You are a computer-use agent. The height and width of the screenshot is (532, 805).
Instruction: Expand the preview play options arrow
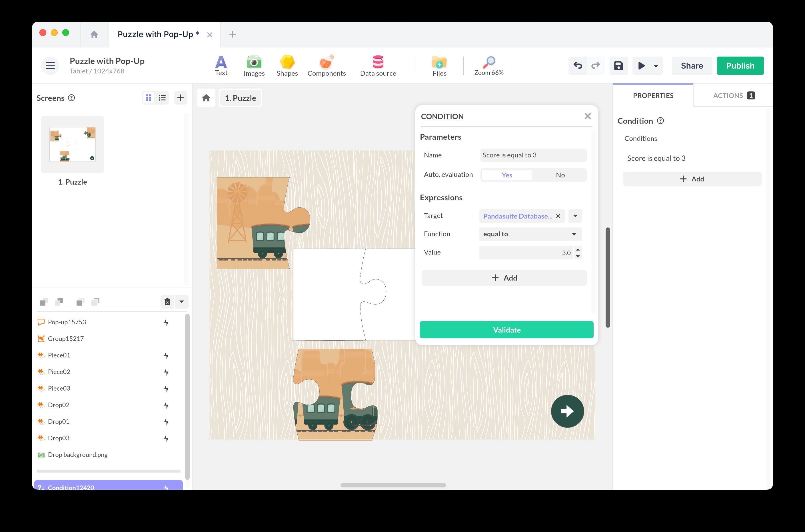point(656,66)
